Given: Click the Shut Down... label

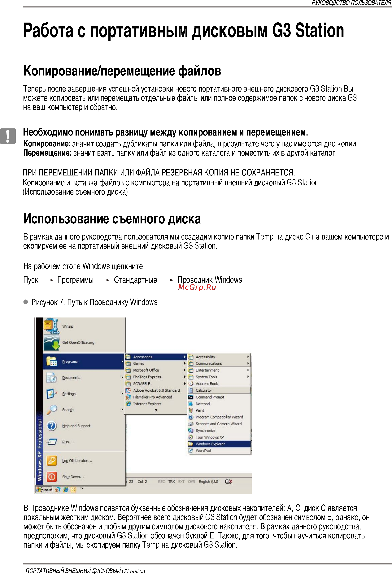Looking at the screenshot, I should coord(73,477).
